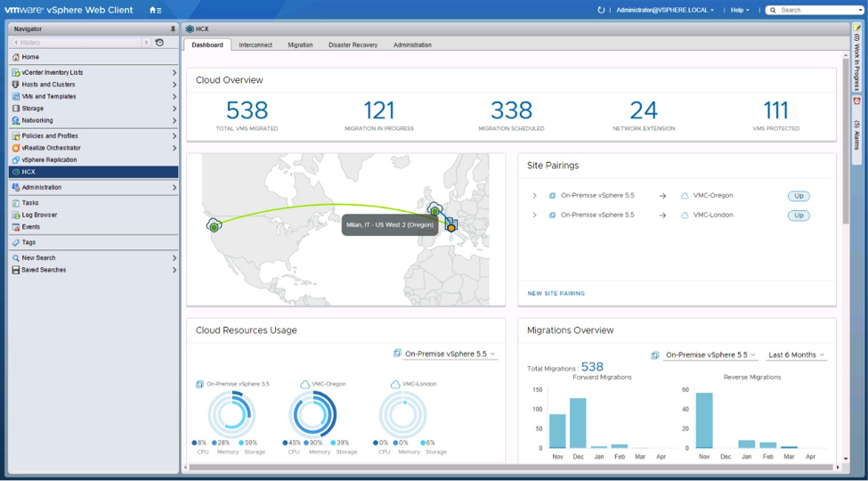Toggle Up status for VMC-Oregon pairing
The width and height of the screenshot is (868, 481).
point(799,196)
